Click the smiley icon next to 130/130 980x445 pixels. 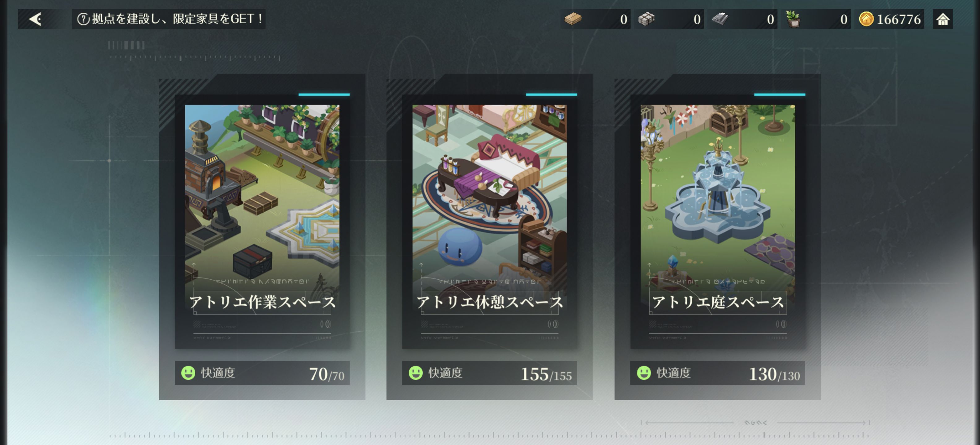[644, 373]
